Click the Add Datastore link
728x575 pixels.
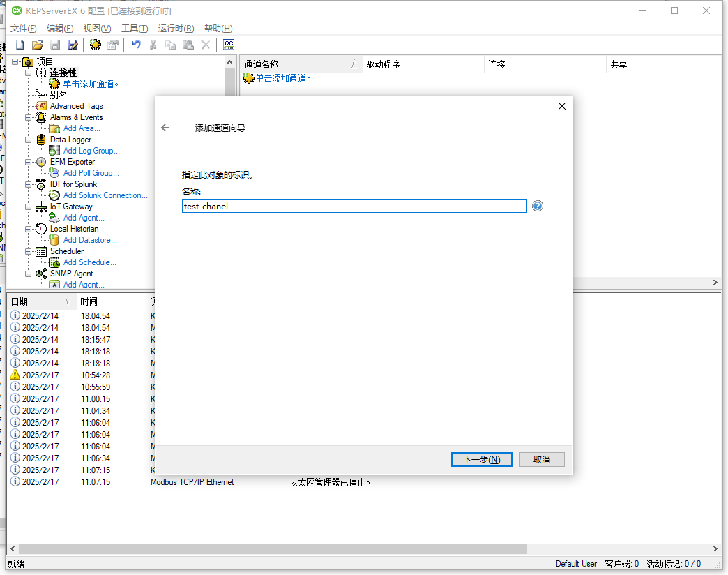(x=90, y=239)
